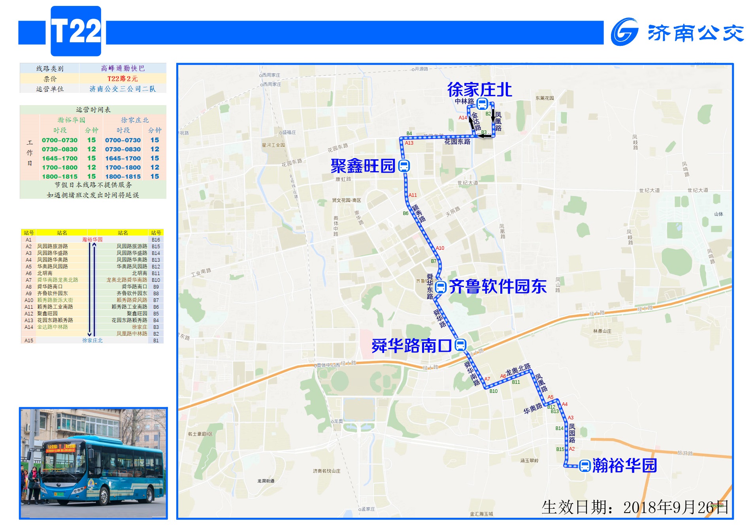The height and width of the screenshot is (532, 756).
Task: Click the 运营时间表 table header
Action: click(93, 110)
